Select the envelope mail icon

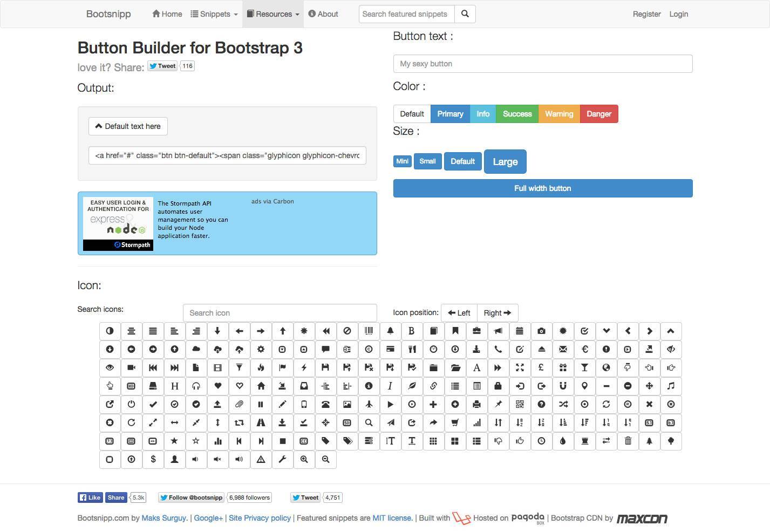click(x=563, y=349)
